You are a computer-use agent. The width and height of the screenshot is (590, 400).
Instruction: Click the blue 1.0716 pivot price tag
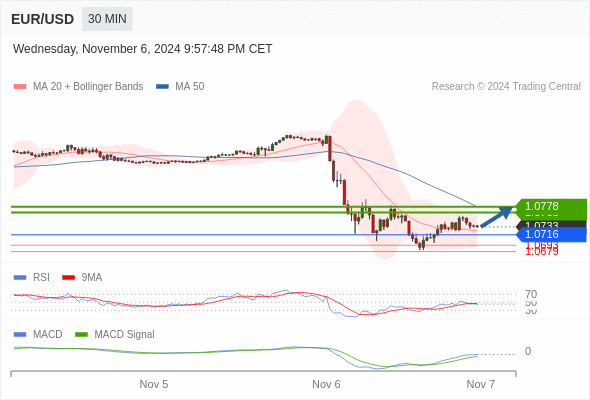tap(551, 234)
